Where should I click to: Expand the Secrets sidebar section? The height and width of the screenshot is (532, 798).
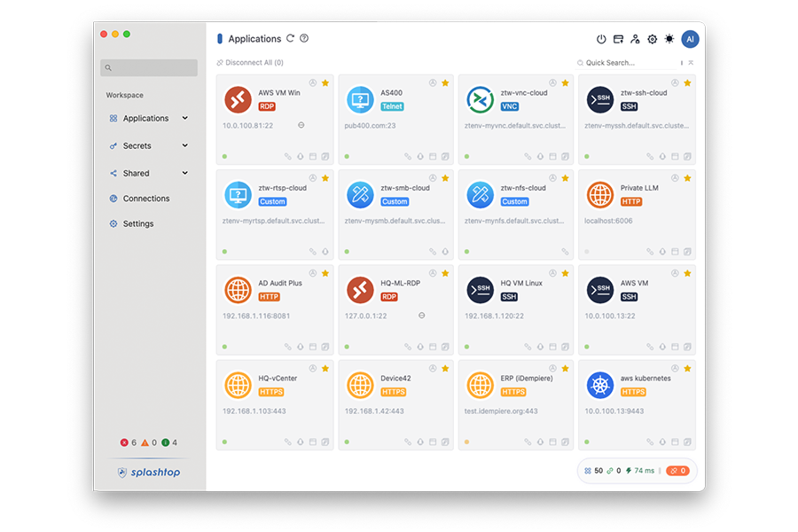click(x=185, y=145)
